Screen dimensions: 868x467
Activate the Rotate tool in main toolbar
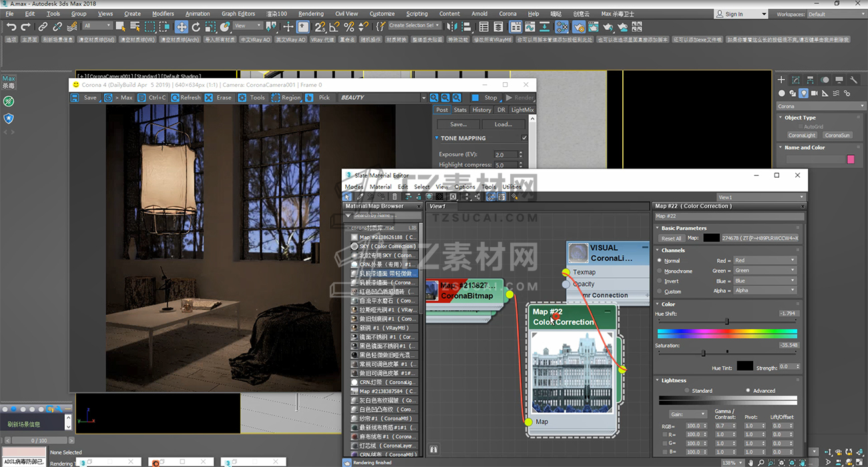(x=196, y=27)
